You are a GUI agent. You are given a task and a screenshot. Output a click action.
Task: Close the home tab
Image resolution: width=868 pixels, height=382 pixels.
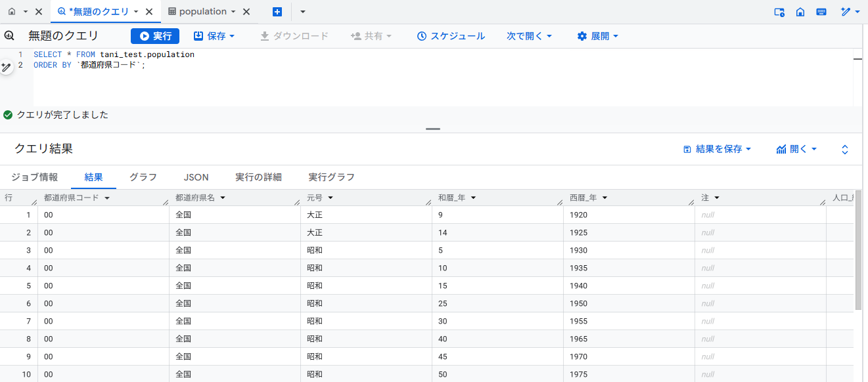[39, 12]
